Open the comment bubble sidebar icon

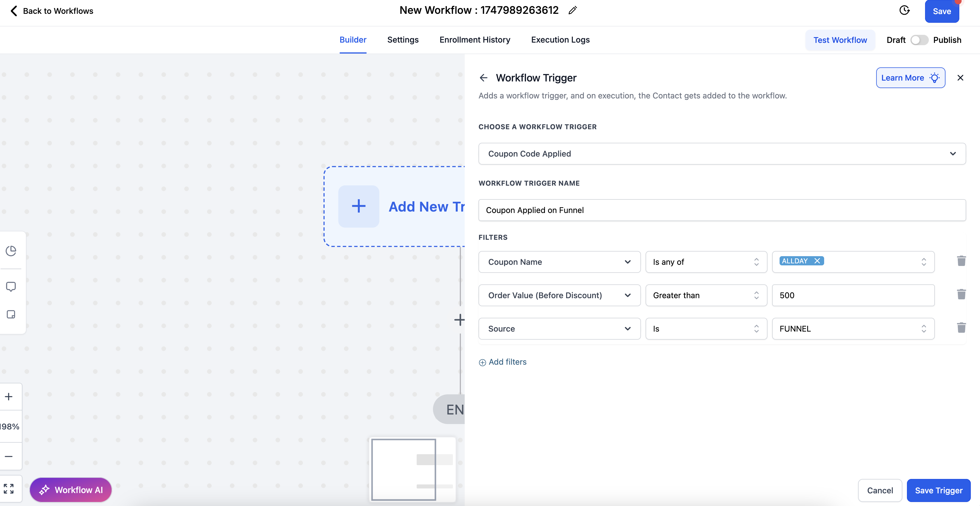pyautogui.click(x=11, y=287)
